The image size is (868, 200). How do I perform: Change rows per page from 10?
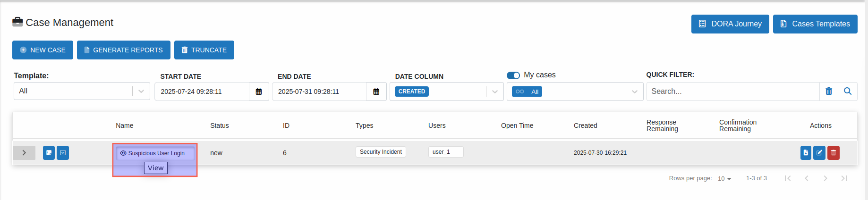(x=724, y=178)
